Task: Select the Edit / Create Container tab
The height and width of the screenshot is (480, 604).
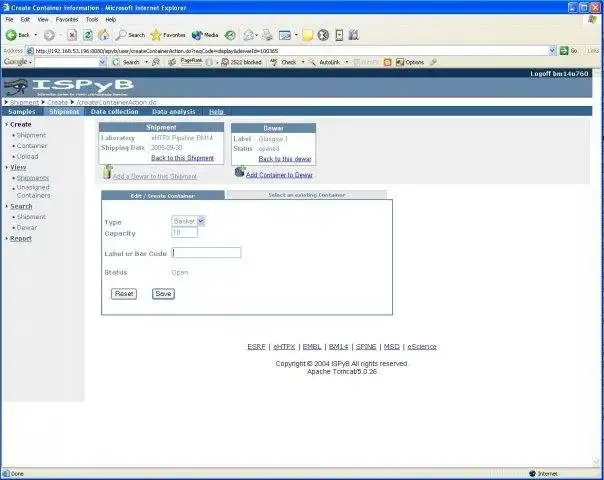Action: point(163,195)
